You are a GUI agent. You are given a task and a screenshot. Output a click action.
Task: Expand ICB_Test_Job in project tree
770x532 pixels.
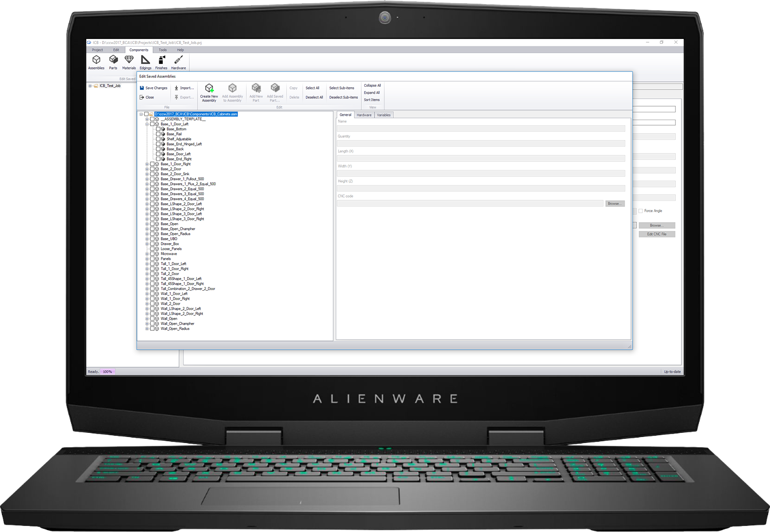click(90, 86)
